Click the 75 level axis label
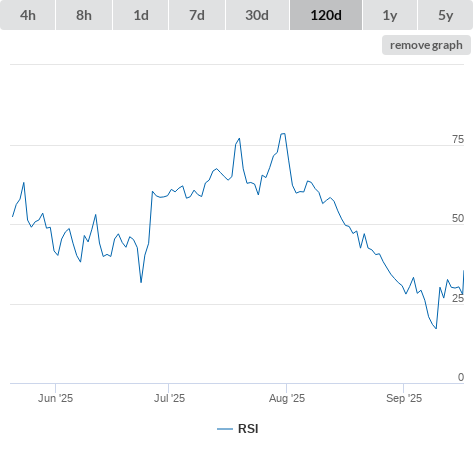This screenshot has width=474, height=455. (x=458, y=139)
